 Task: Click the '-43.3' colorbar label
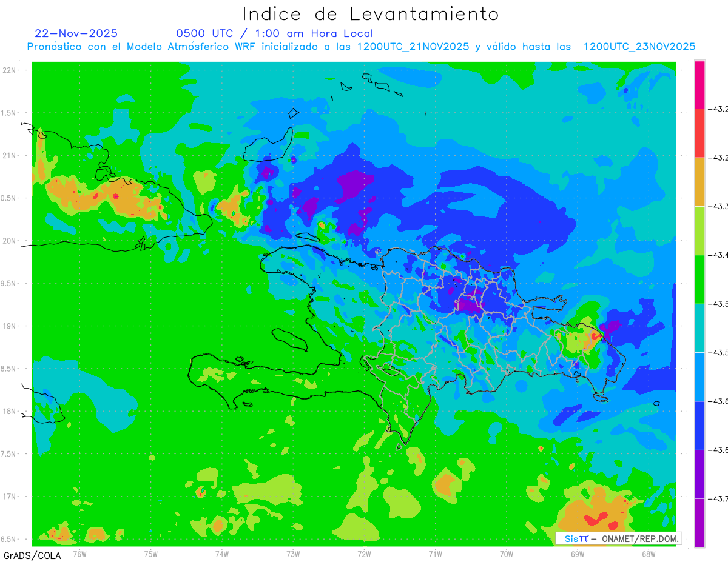(x=719, y=207)
